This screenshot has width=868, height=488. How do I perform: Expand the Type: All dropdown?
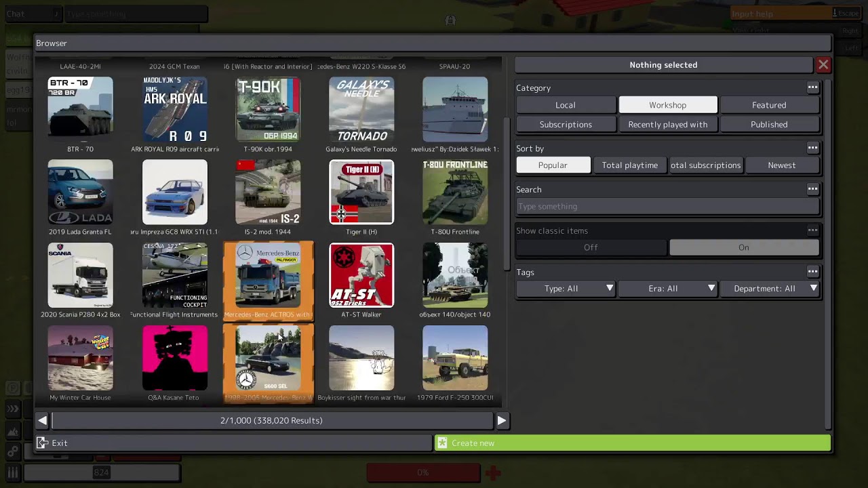point(566,289)
